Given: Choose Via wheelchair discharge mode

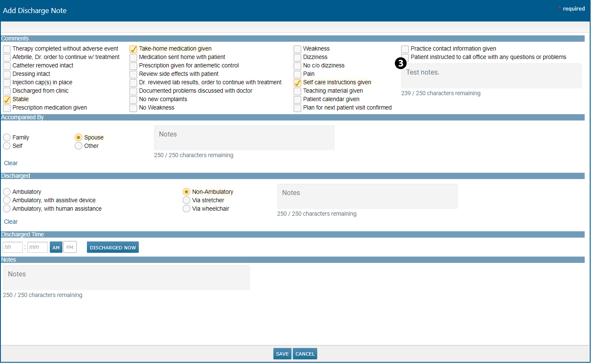Looking at the screenshot, I should [x=186, y=209].
